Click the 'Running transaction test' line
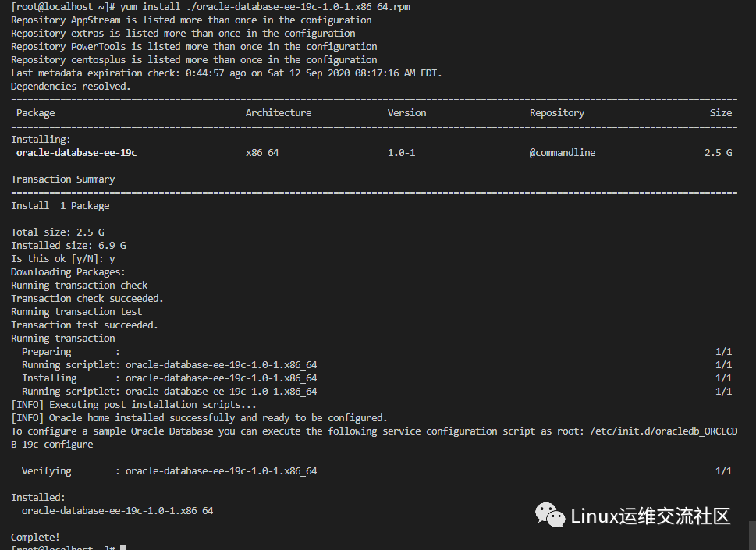The image size is (756, 550). tap(76, 312)
